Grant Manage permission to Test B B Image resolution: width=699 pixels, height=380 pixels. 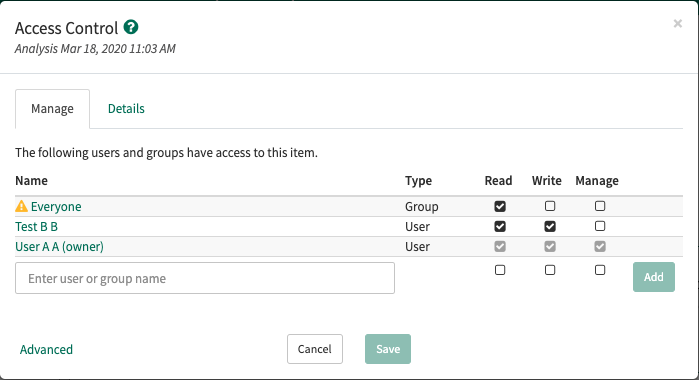[600, 226]
